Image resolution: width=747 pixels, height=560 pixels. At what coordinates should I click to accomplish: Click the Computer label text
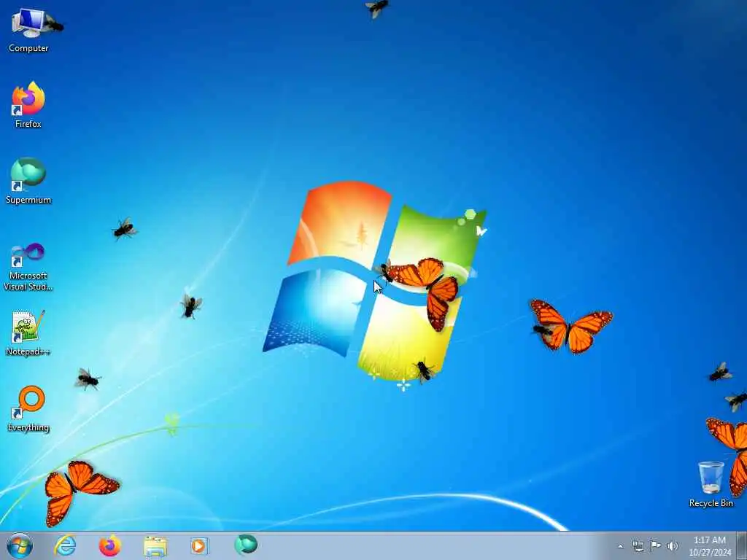click(x=28, y=48)
